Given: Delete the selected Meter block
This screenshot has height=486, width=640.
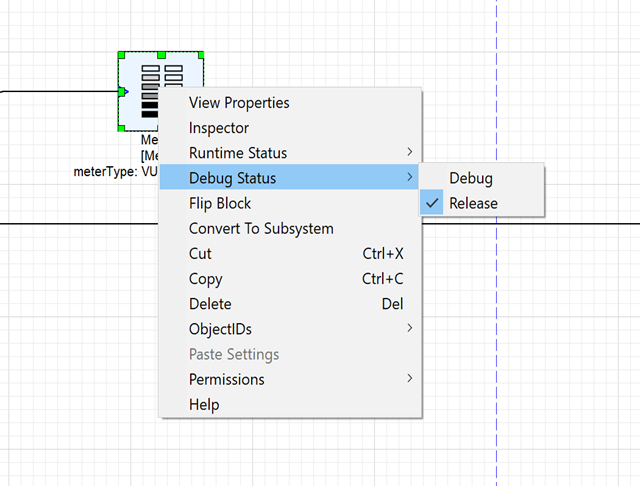Looking at the screenshot, I should coord(210,304).
